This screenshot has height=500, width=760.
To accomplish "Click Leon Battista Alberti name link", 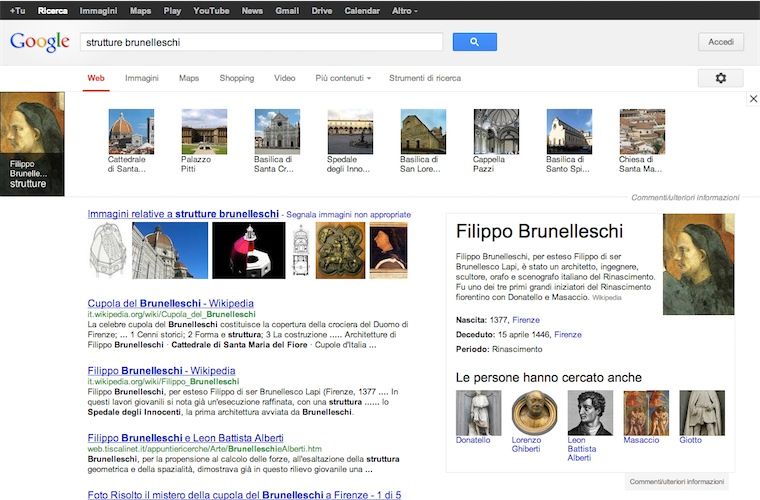I will (x=582, y=449).
